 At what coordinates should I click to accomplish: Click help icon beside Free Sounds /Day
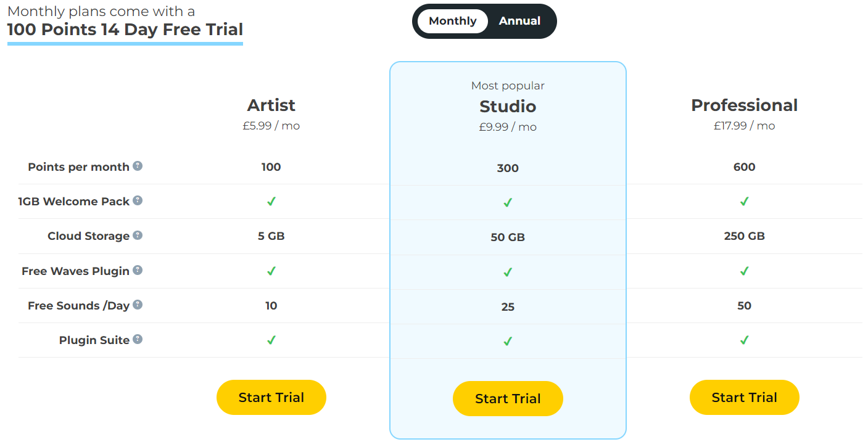point(138,305)
